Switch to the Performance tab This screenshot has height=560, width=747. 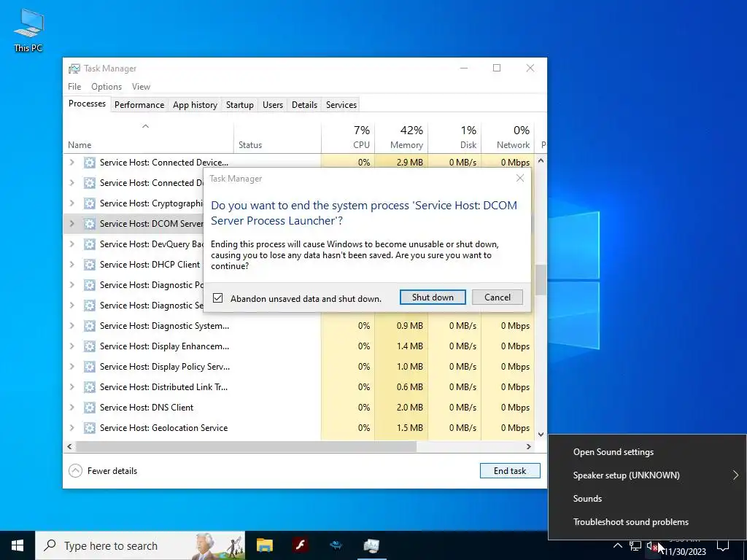coord(139,105)
